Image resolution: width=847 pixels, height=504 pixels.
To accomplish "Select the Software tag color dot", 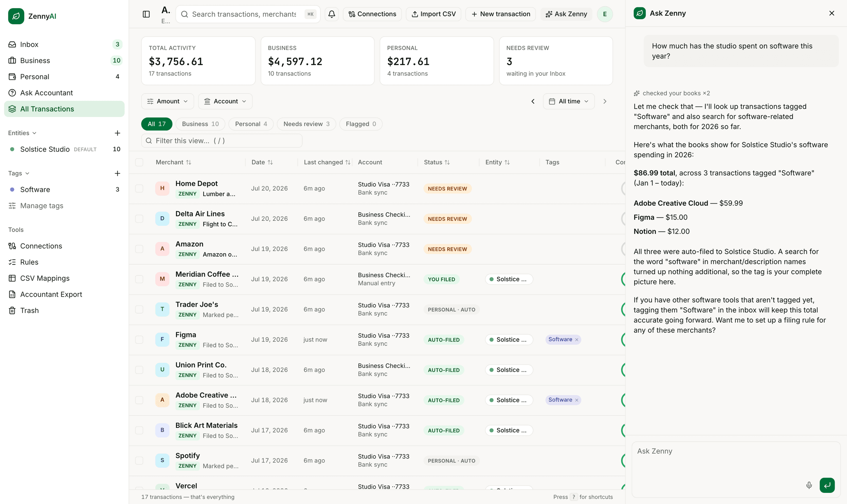I will (x=12, y=190).
